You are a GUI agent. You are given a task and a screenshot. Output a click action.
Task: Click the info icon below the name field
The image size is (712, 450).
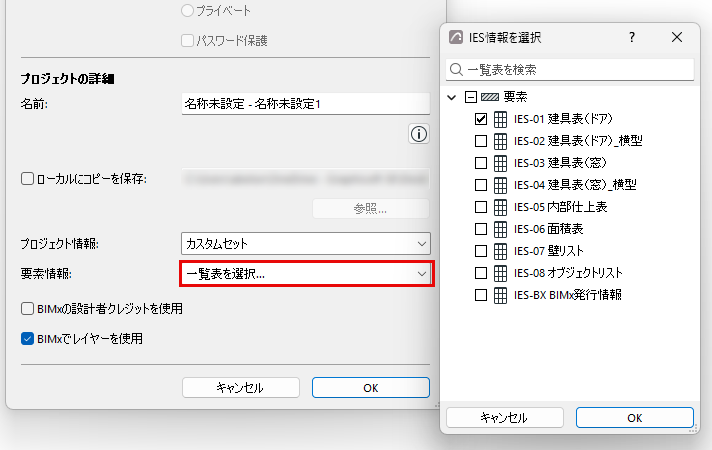tap(419, 134)
